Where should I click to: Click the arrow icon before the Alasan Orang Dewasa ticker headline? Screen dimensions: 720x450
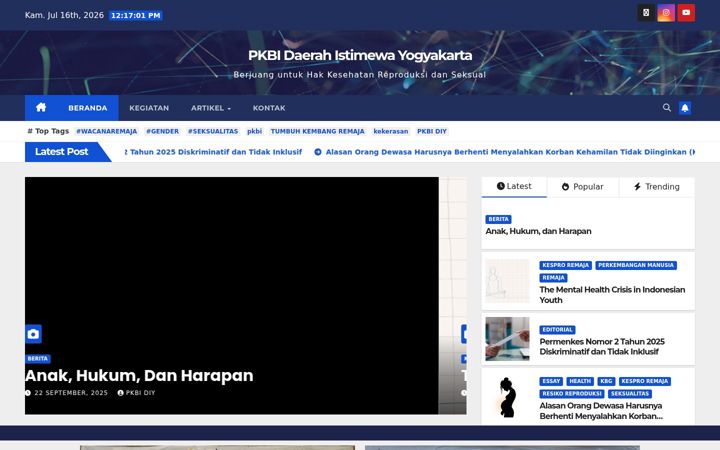coord(318,152)
